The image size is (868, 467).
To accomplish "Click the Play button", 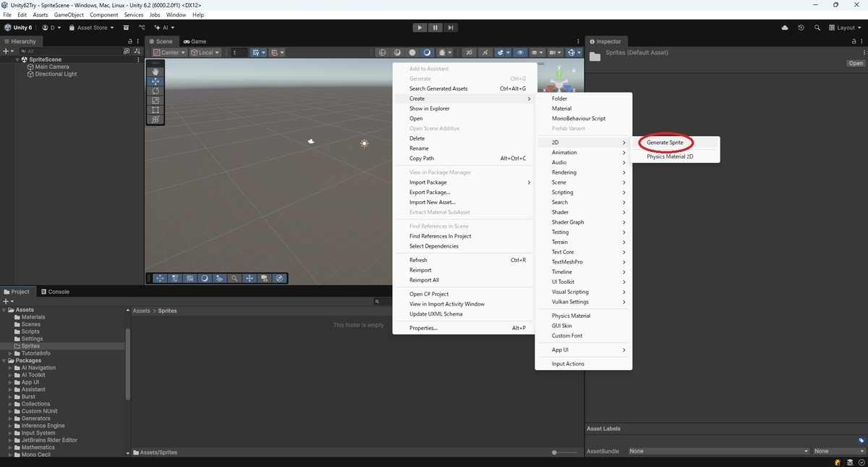I will point(420,28).
